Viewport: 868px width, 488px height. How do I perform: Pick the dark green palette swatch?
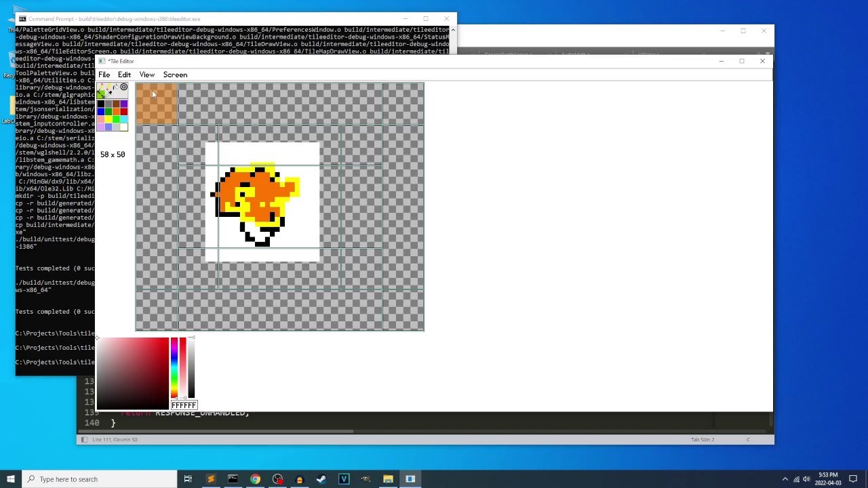108,111
